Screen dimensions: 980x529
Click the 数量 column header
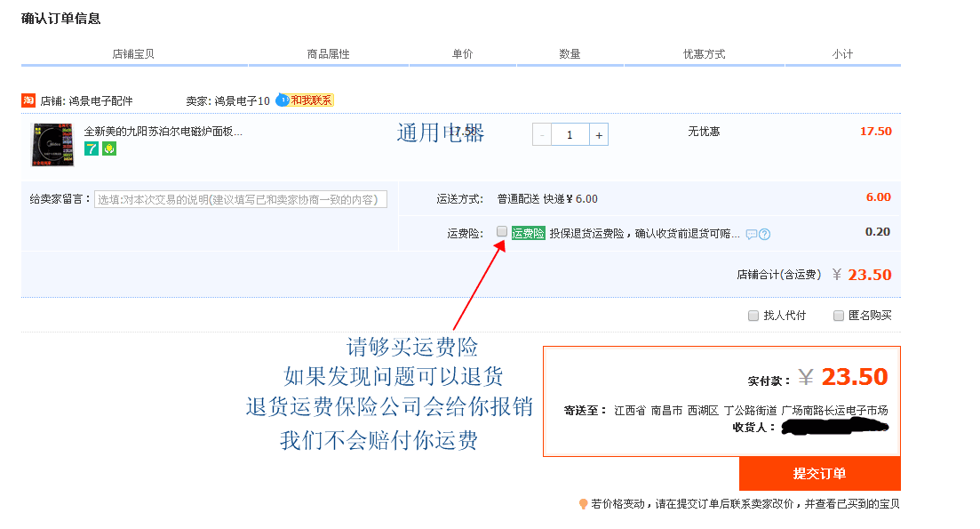pos(570,53)
